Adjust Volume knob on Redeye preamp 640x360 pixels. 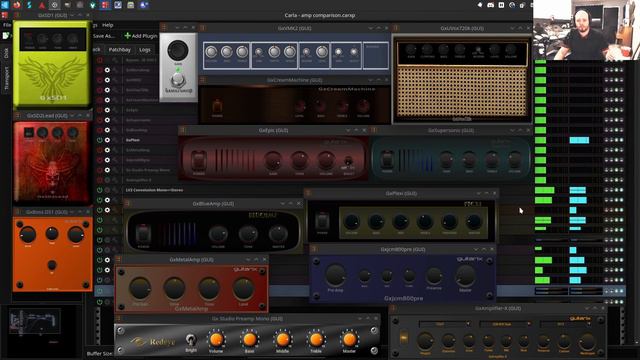click(216, 339)
